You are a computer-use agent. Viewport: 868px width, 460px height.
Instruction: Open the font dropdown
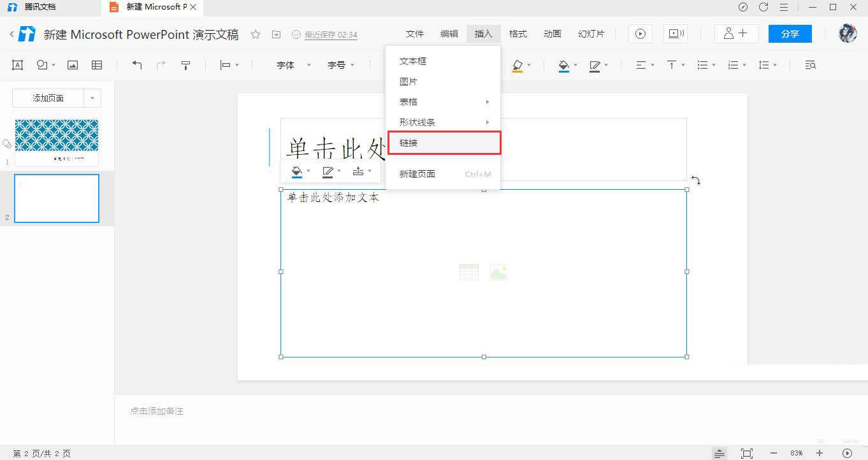tap(292, 64)
